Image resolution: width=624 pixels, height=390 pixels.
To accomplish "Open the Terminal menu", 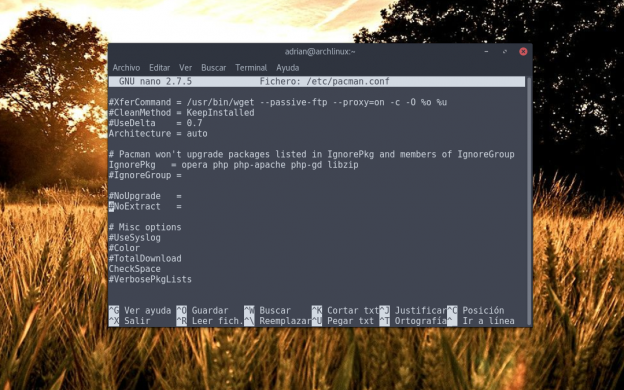I will [x=251, y=68].
